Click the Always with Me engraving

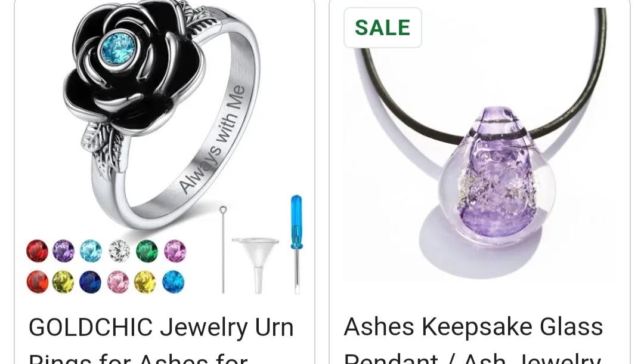pyautogui.click(x=213, y=139)
